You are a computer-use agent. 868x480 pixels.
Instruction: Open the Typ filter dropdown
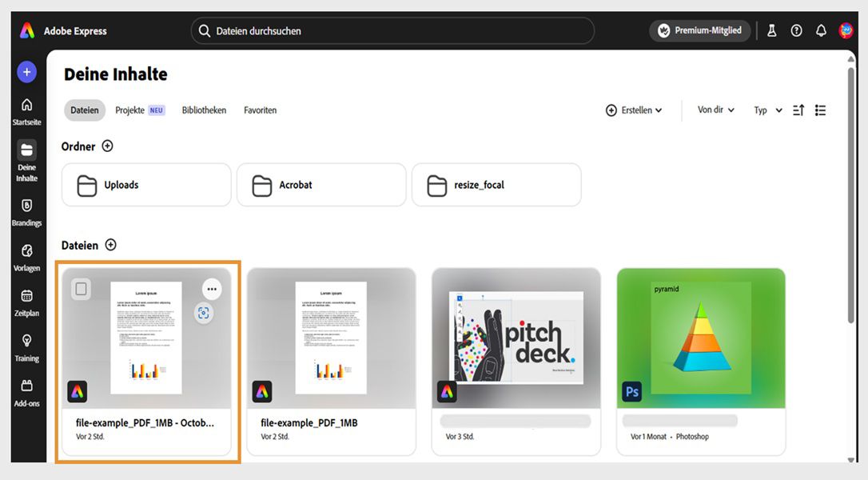(766, 110)
